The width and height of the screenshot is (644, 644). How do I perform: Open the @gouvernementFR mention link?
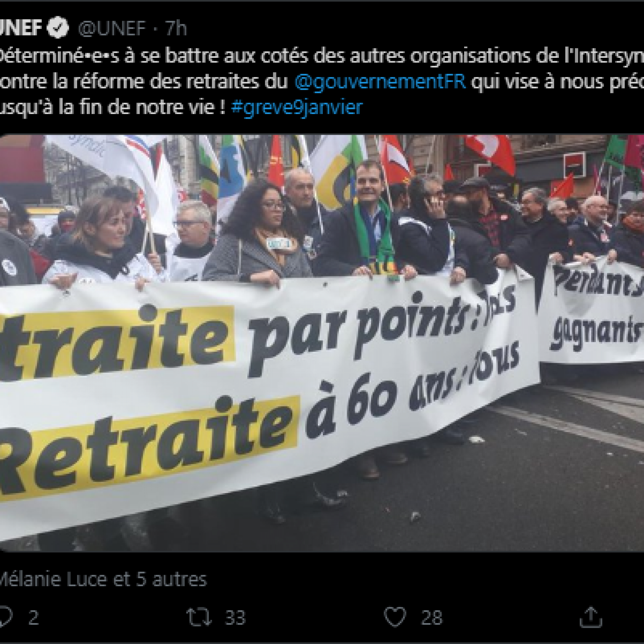380,81
